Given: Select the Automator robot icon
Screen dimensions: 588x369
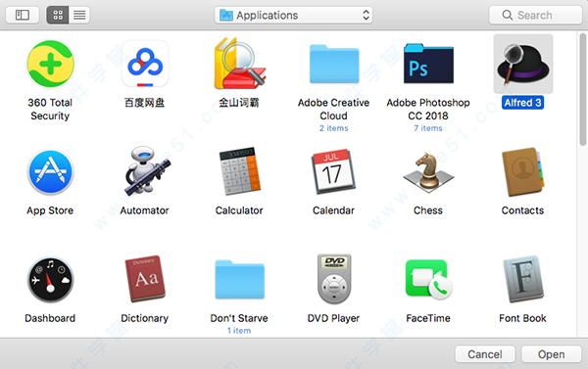Looking at the screenshot, I should point(146,171).
